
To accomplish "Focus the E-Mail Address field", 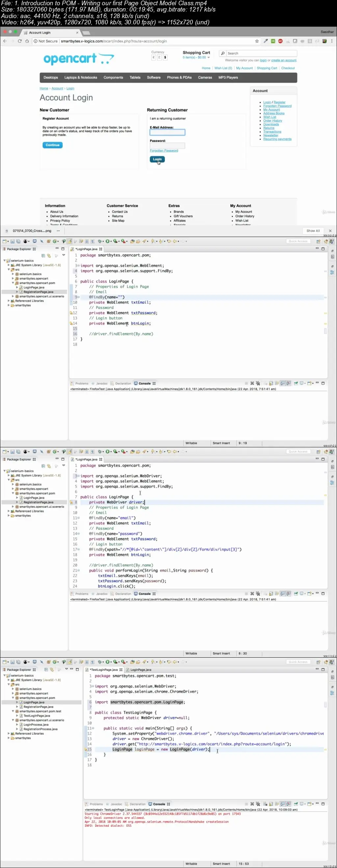I will (168, 132).
